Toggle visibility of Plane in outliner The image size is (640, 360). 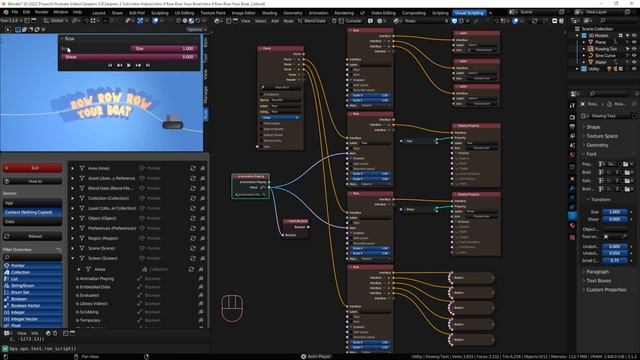pos(634,42)
